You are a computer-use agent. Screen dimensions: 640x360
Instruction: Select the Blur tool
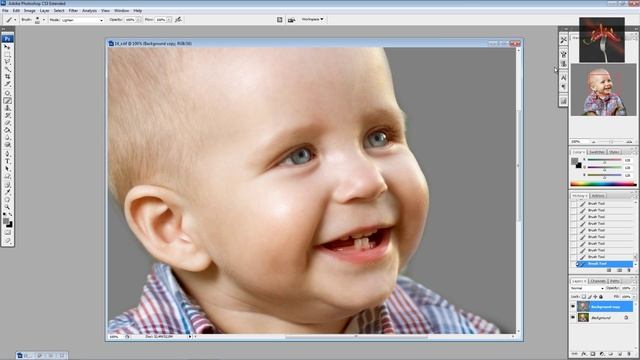pos(7,137)
